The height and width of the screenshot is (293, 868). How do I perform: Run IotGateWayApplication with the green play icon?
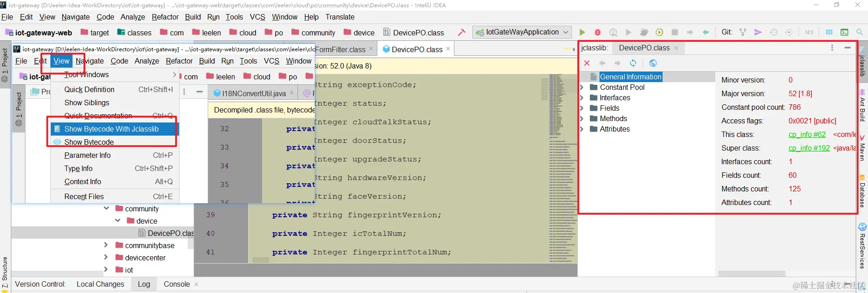tap(582, 32)
